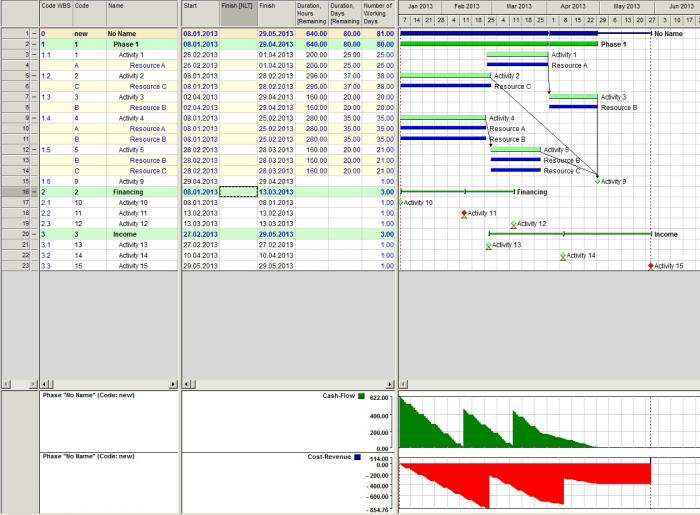Click the Cost-Revenue blue legend swatch
Screen dimensions: 700x515
(357, 457)
